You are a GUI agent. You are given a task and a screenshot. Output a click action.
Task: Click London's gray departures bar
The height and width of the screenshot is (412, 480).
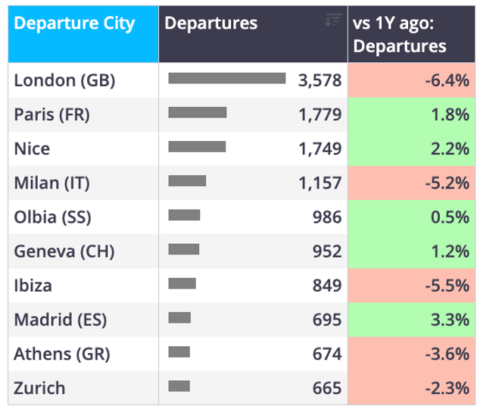point(227,78)
